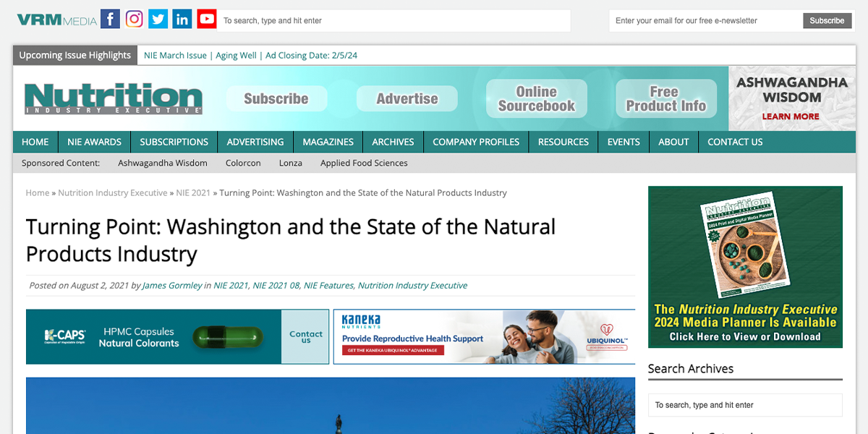This screenshot has height=434, width=868.
Task: Open the Twitter social icon
Action: [x=158, y=19]
